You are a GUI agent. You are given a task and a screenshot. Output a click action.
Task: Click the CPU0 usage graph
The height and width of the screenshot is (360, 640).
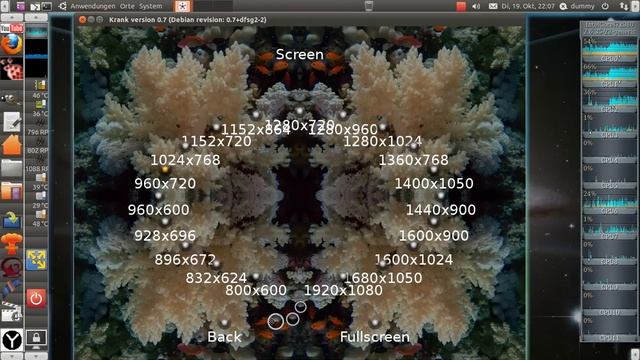(x=609, y=50)
